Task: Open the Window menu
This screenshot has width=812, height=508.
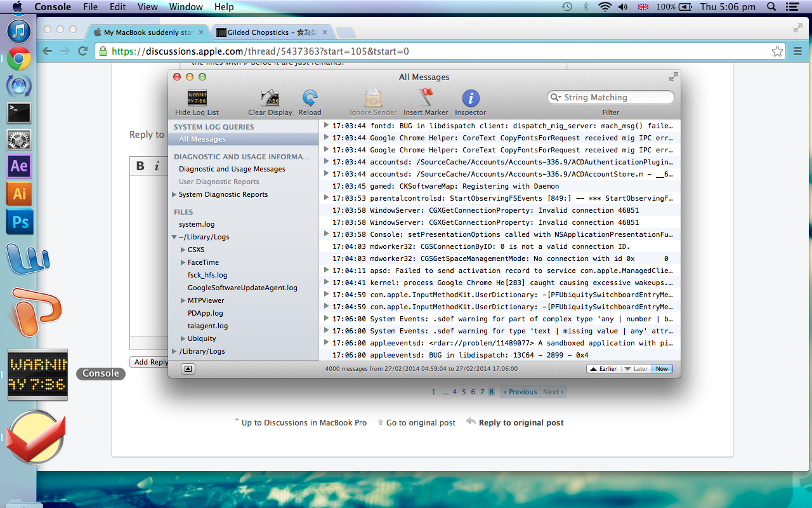Action: click(x=186, y=7)
